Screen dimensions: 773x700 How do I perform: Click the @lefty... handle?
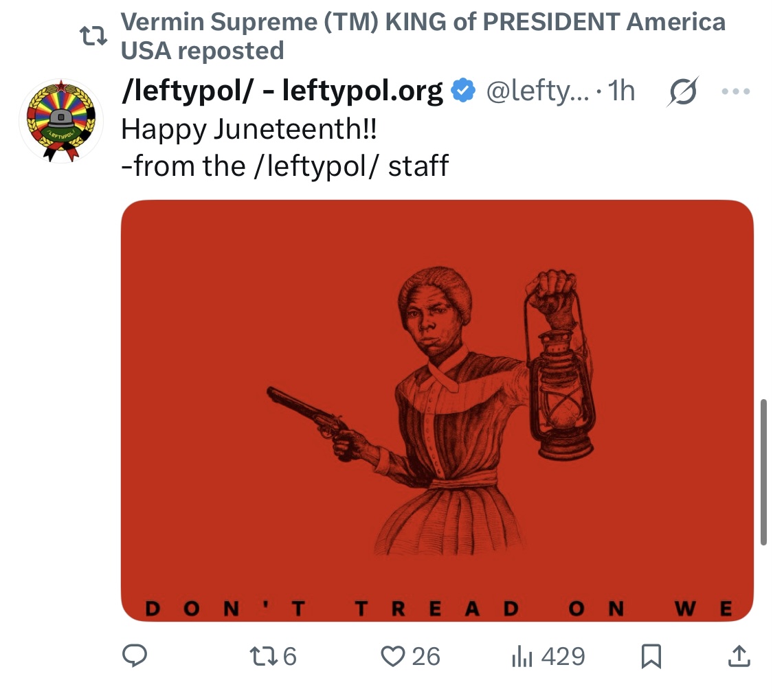(x=537, y=91)
